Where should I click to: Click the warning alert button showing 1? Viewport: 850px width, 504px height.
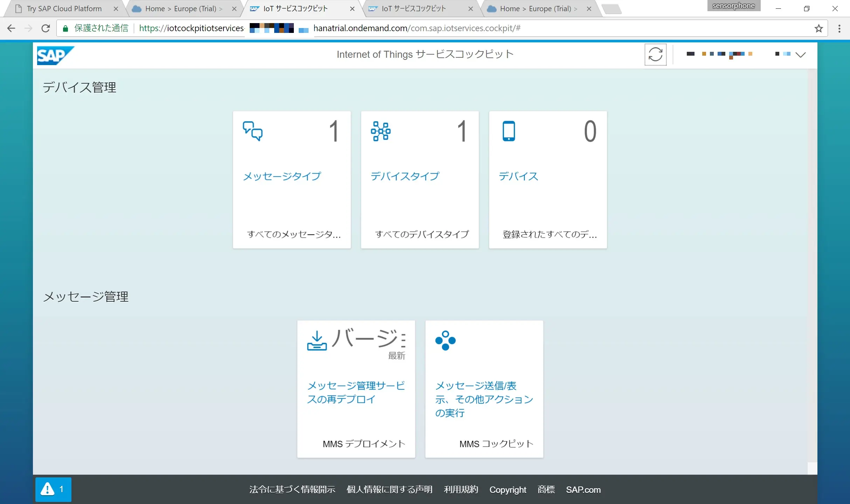point(53,489)
